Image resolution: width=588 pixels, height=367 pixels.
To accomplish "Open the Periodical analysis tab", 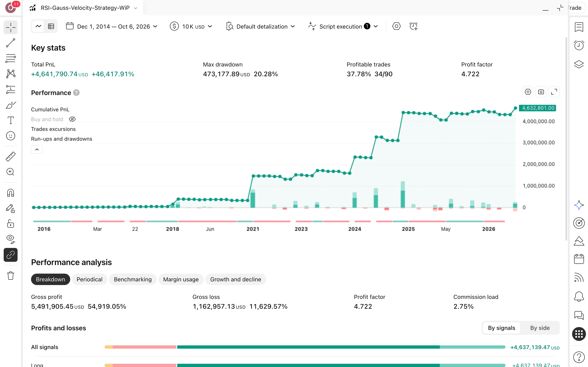I will (89, 279).
